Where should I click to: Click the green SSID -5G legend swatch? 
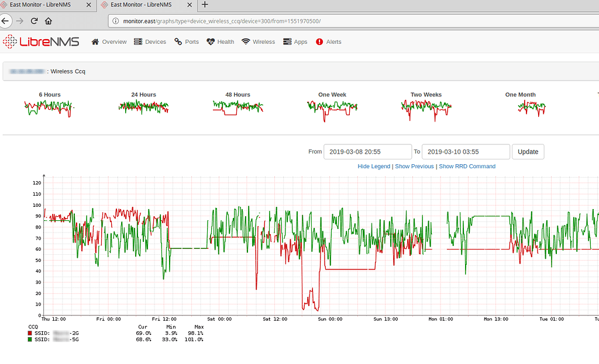coord(30,339)
